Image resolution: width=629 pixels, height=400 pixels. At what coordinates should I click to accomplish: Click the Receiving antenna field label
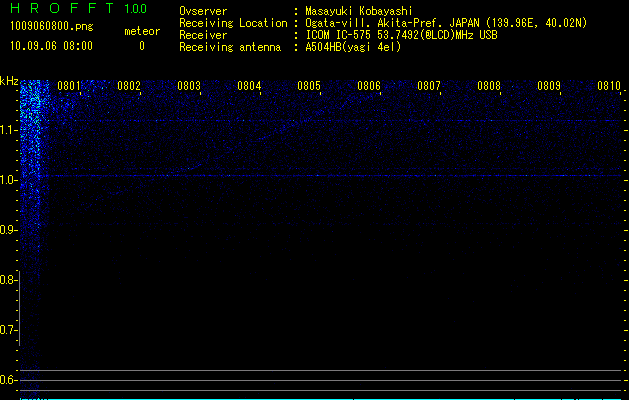230,47
